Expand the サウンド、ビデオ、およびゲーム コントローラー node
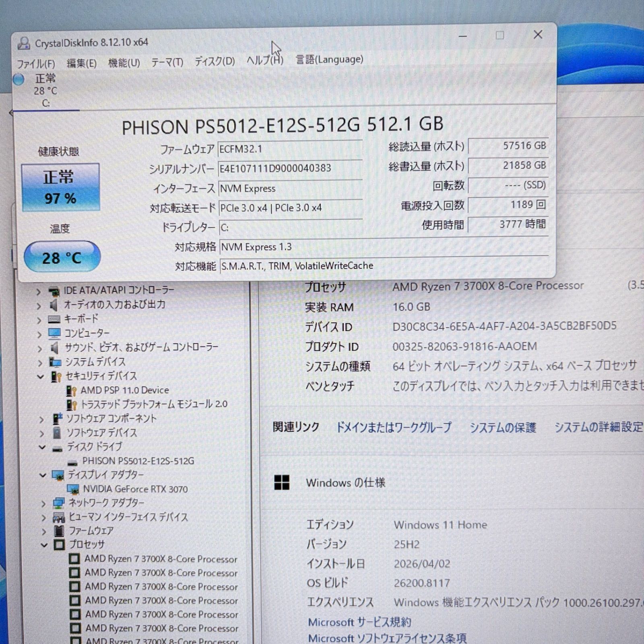The image size is (644, 644). (x=40, y=349)
